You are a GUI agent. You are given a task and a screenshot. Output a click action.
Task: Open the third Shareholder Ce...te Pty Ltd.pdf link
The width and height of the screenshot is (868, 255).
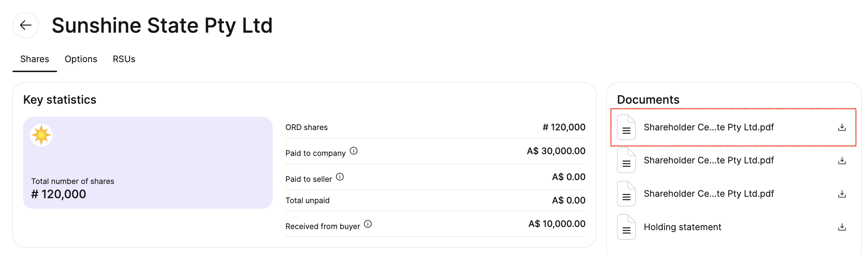pos(709,194)
